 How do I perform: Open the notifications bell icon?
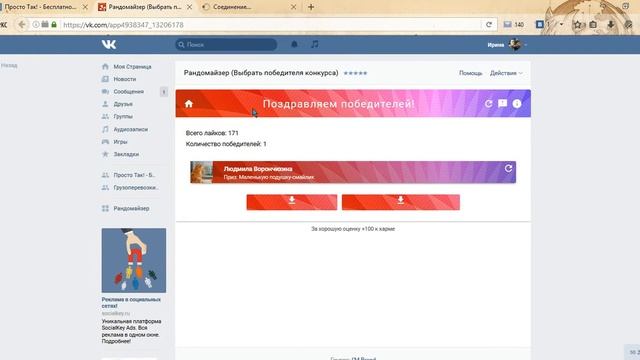point(294,44)
